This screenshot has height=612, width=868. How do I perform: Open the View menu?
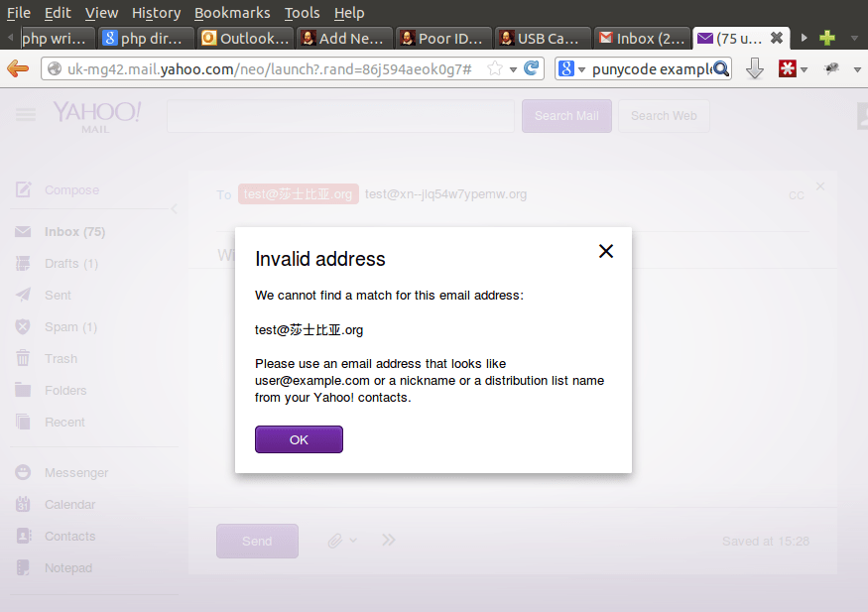(101, 13)
